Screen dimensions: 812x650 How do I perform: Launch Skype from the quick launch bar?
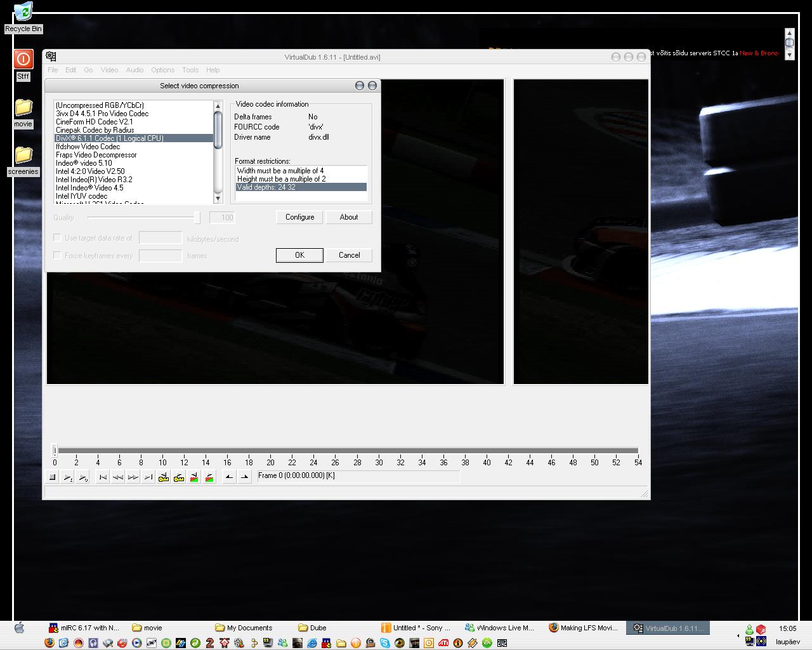pyautogui.click(x=385, y=643)
